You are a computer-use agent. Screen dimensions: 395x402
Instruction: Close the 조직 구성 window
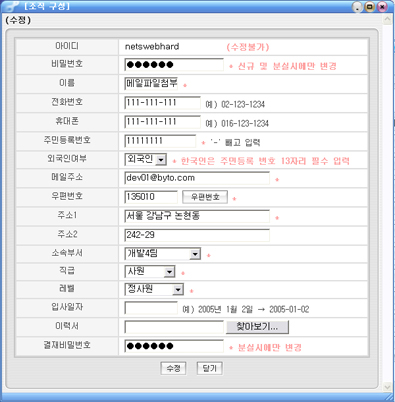(382, 7)
